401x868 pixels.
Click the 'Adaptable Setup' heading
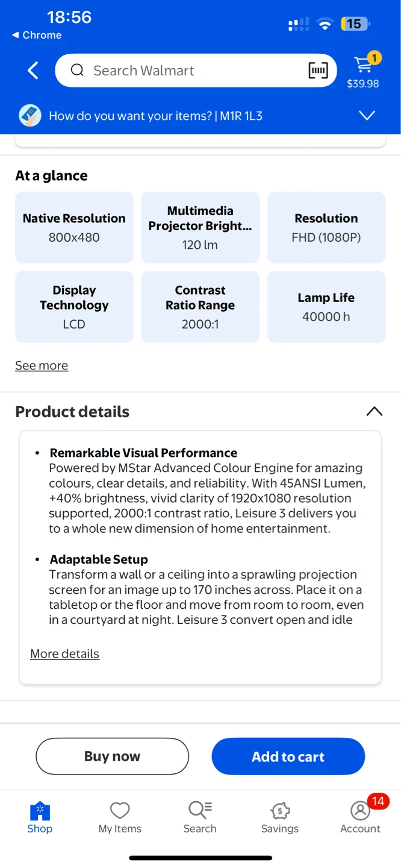click(x=99, y=559)
